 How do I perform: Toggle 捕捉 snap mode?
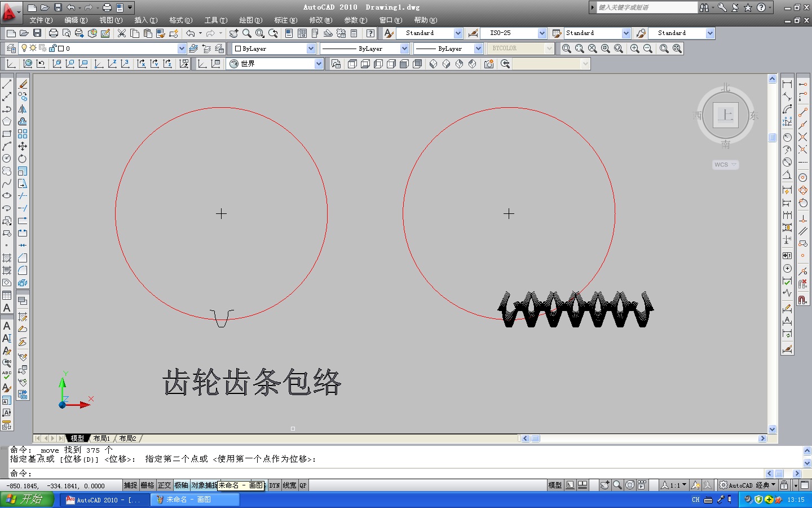pyautogui.click(x=131, y=485)
